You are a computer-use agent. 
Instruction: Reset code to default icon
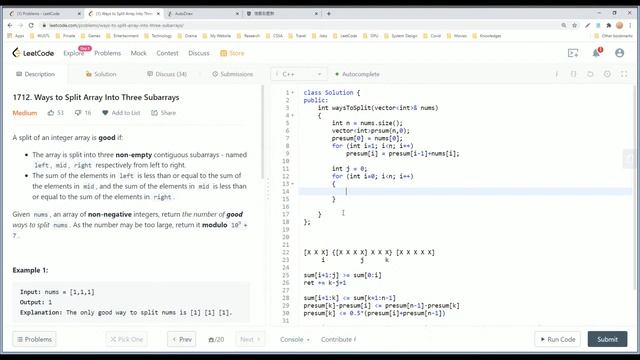pyautogui.click(x=590, y=74)
